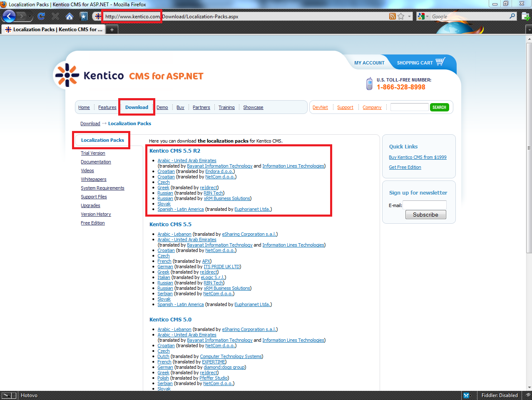The width and height of the screenshot is (532, 400).
Task: Click the shopping cart icon
Action: coord(440,62)
